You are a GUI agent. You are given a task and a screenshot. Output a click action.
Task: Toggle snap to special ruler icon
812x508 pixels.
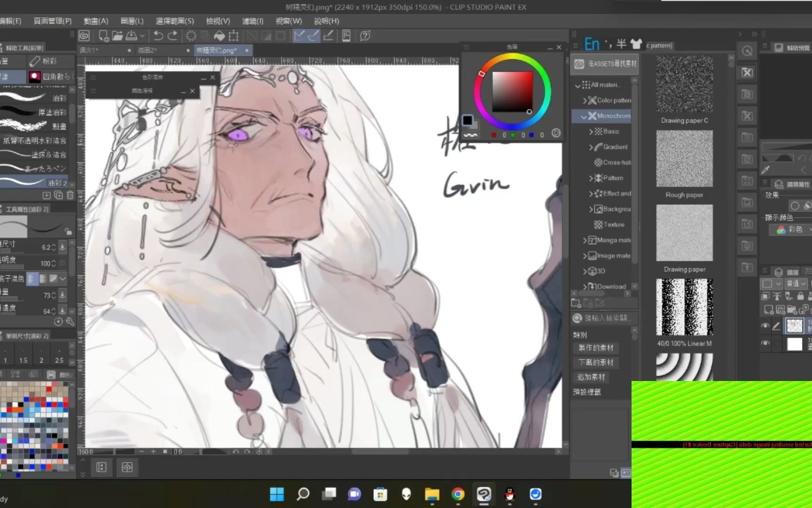point(313,36)
